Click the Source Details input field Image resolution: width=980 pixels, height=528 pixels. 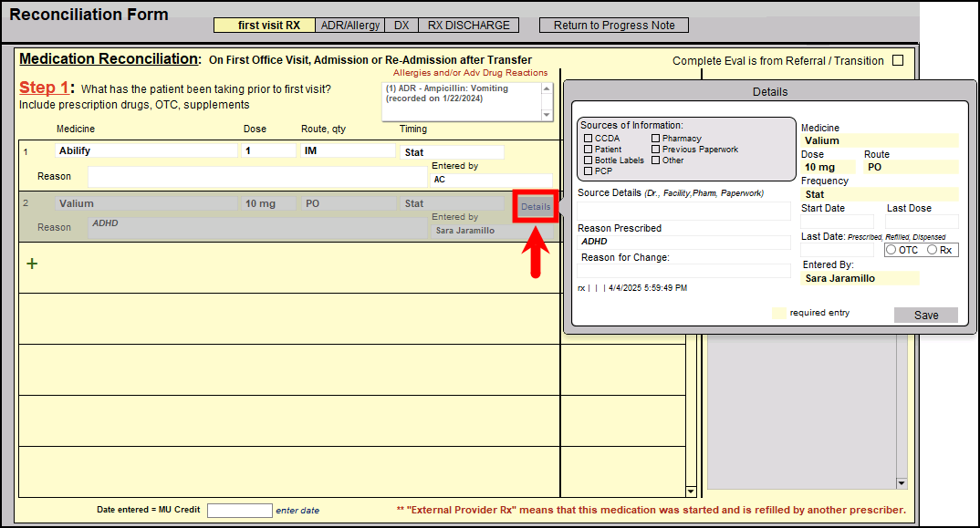coord(683,212)
